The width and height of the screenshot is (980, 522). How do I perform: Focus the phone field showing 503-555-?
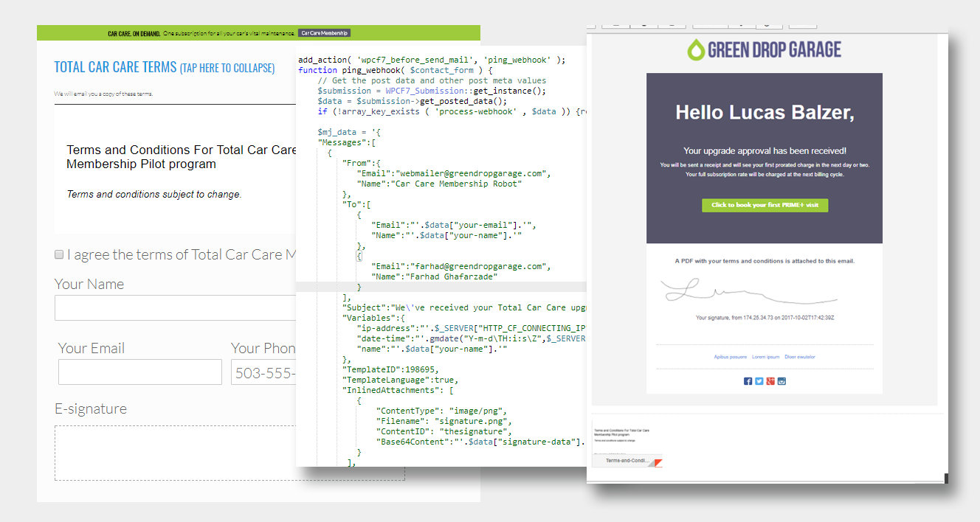point(263,372)
